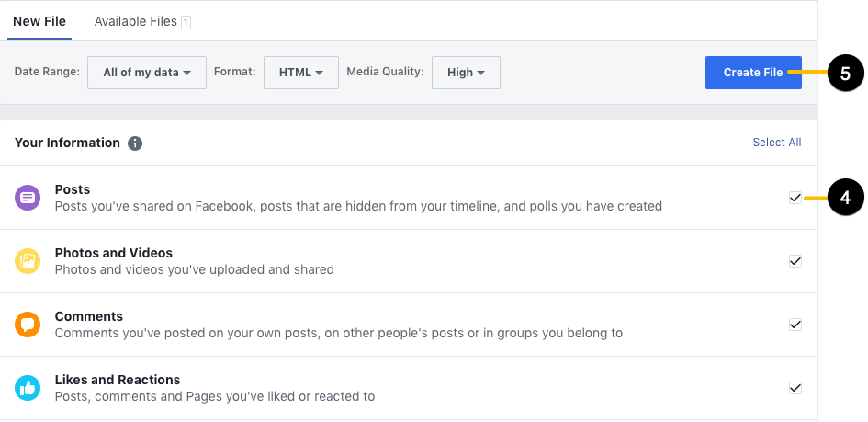Click the blue Likes thumbs-up icon
Viewport: 868px width, 422px height.
click(28, 388)
